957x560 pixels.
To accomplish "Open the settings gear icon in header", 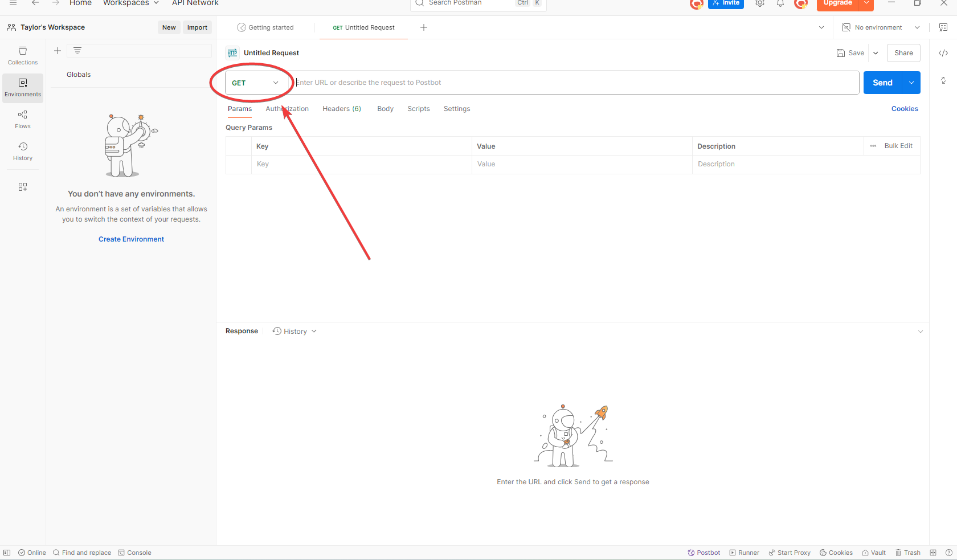I will 760,3.
